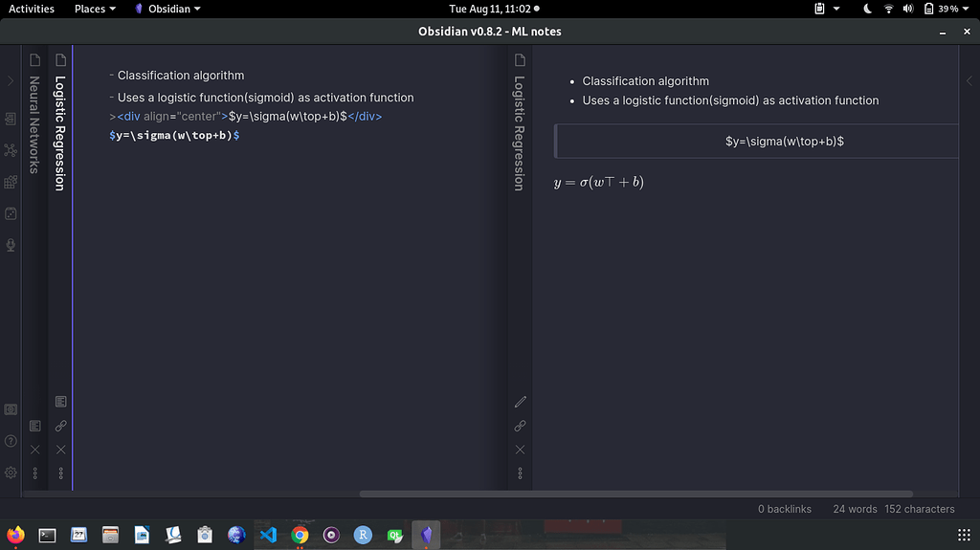Click '152 characters' in the status bar

920,509
